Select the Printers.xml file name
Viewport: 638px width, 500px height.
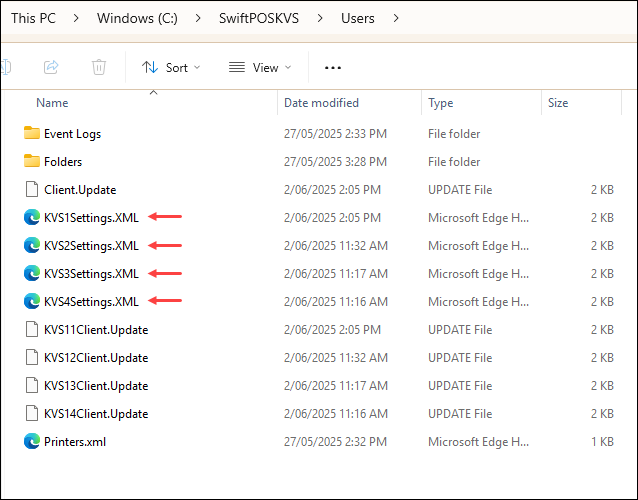(x=75, y=442)
